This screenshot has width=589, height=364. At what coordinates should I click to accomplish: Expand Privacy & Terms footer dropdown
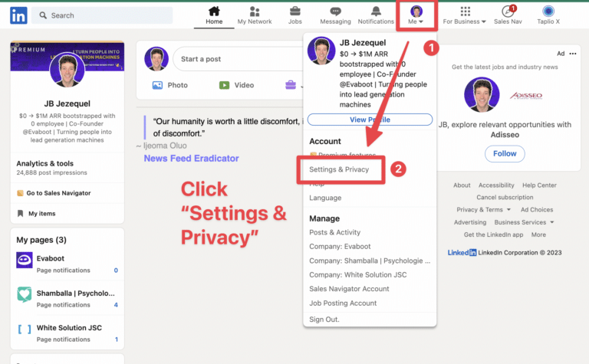pos(483,209)
